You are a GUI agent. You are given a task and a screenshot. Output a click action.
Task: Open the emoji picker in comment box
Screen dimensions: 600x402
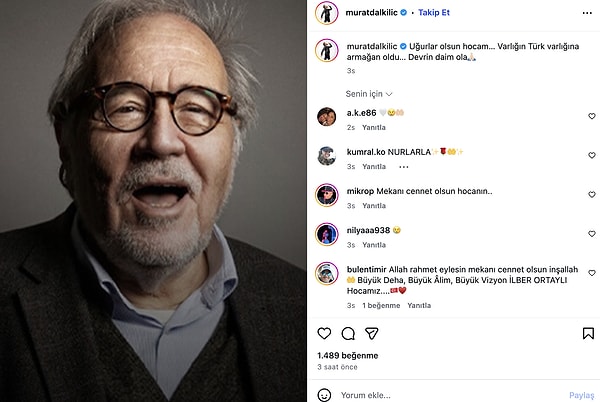click(324, 395)
